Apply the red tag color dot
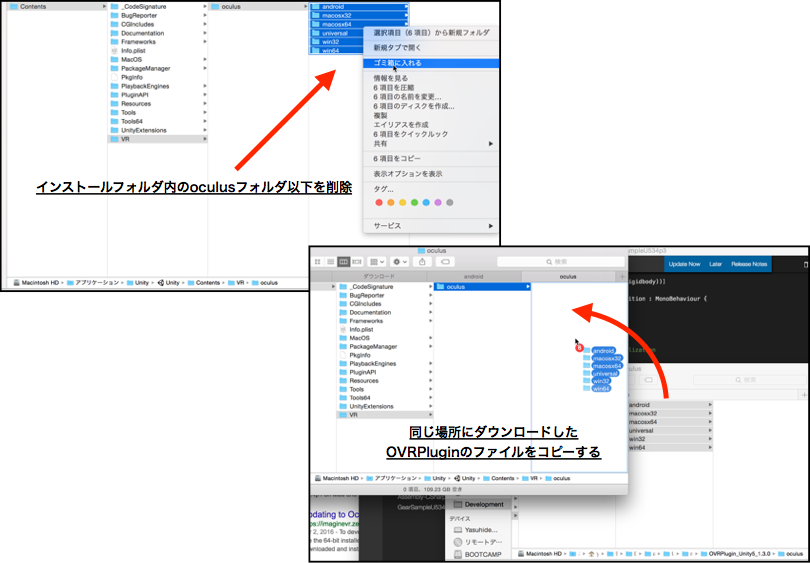Image resolution: width=810 pixels, height=563 pixels. pyautogui.click(x=379, y=202)
